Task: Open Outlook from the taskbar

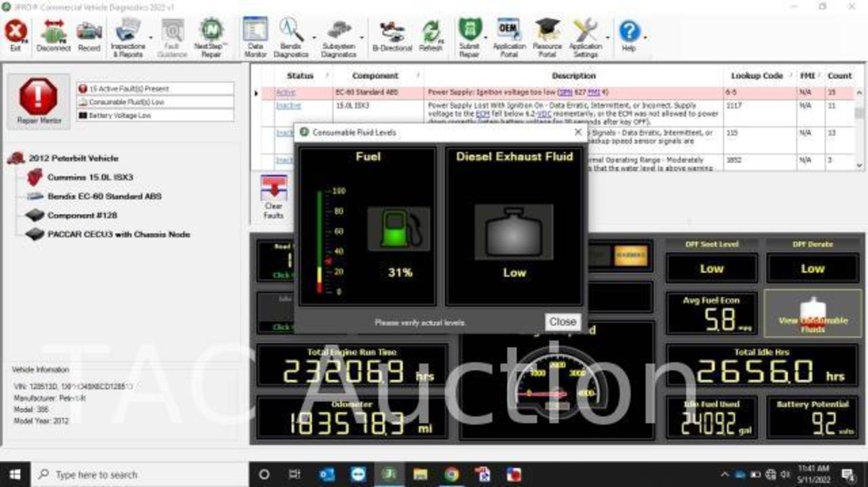Action: tap(326, 474)
